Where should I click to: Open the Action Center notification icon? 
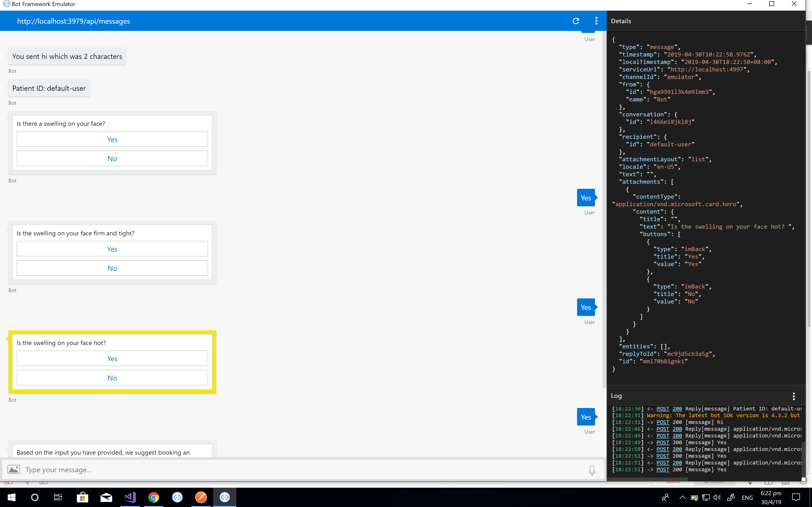pyautogui.click(x=797, y=497)
